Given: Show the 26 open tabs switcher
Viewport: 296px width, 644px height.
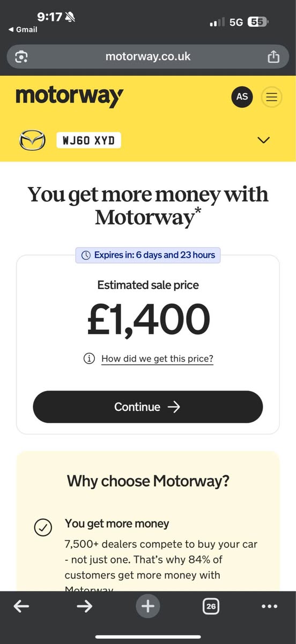Looking at the screenshot, I should [211, 606].
